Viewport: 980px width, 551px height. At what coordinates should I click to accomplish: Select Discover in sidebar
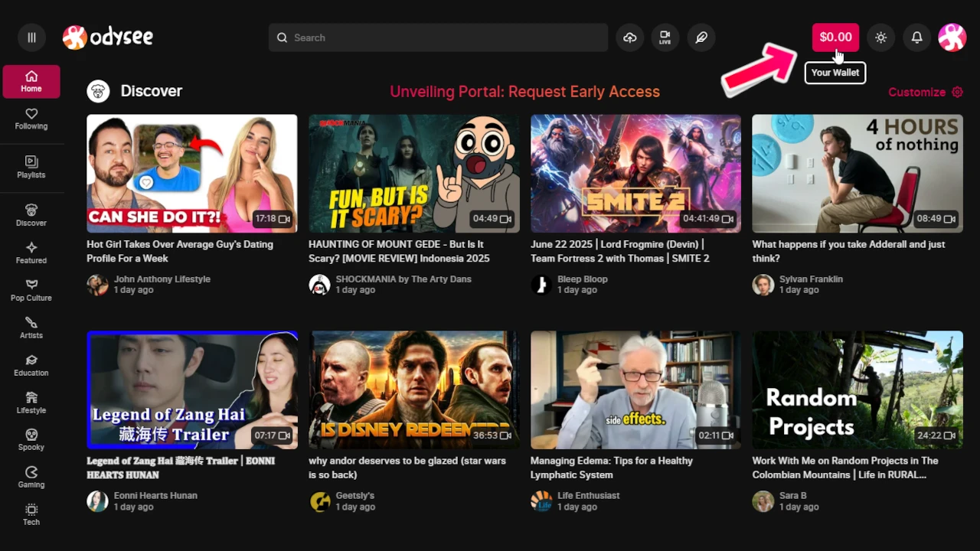point(31,216)
